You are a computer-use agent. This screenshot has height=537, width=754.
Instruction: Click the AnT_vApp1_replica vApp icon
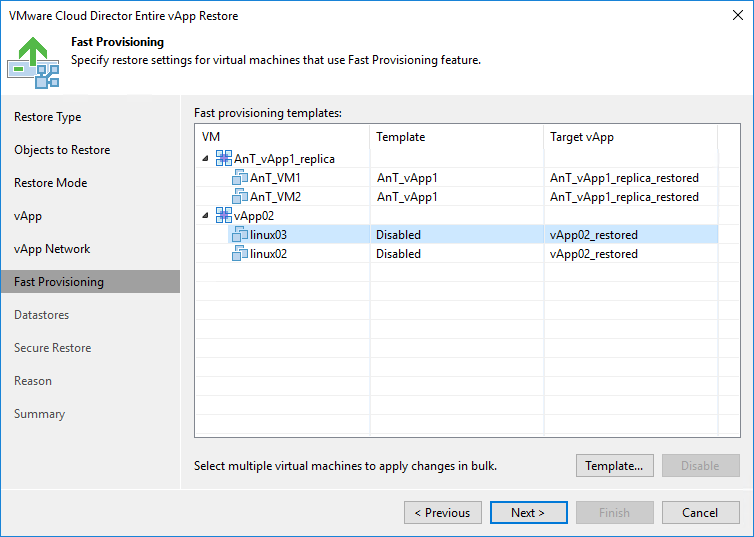pos(224,158)
